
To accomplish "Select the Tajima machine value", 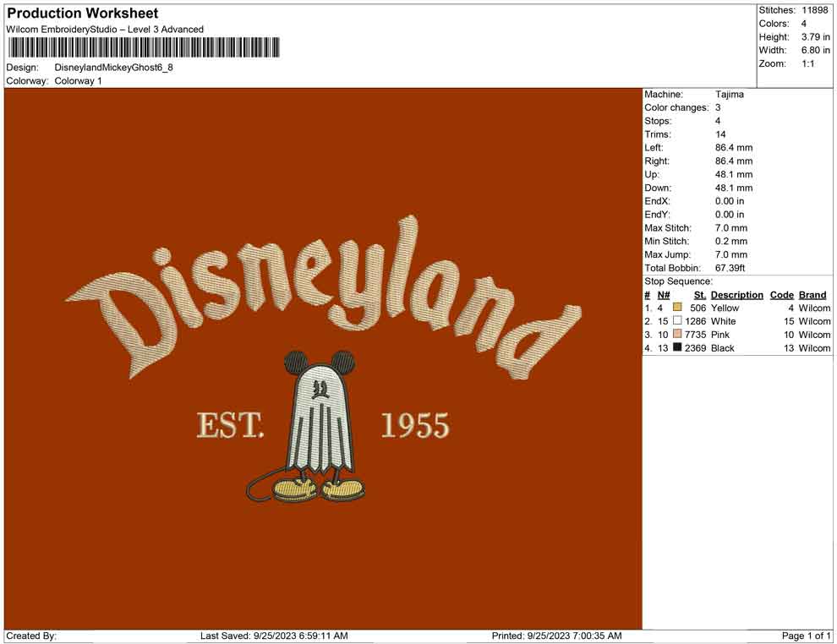I will click(730, 95).
